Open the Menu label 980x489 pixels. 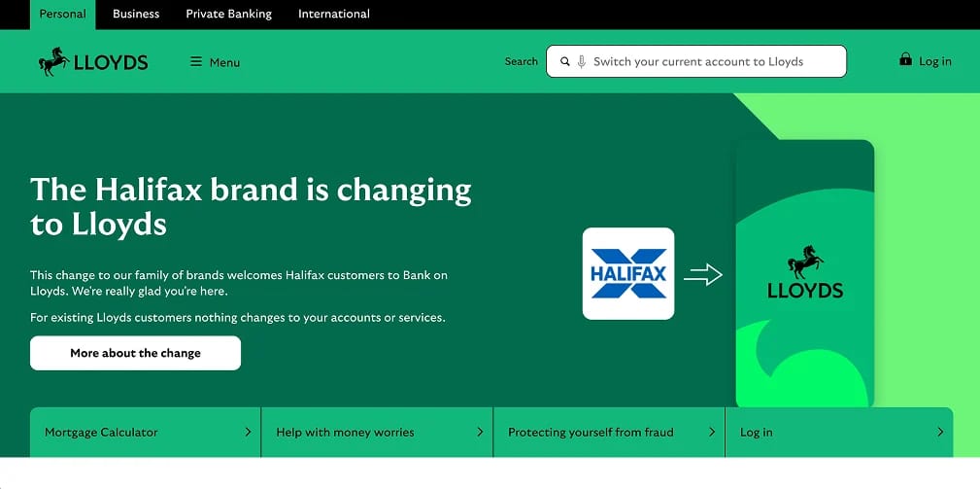[225, 62]
